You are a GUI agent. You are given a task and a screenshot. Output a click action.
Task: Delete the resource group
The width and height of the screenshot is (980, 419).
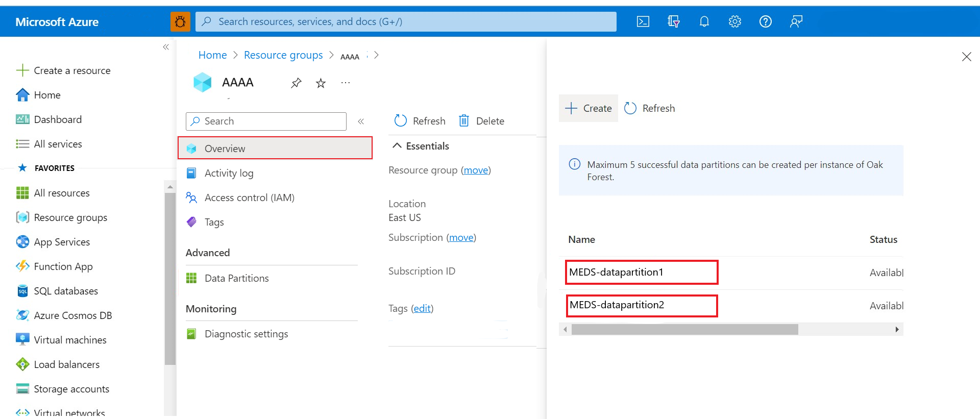click(x=481, y=121)
